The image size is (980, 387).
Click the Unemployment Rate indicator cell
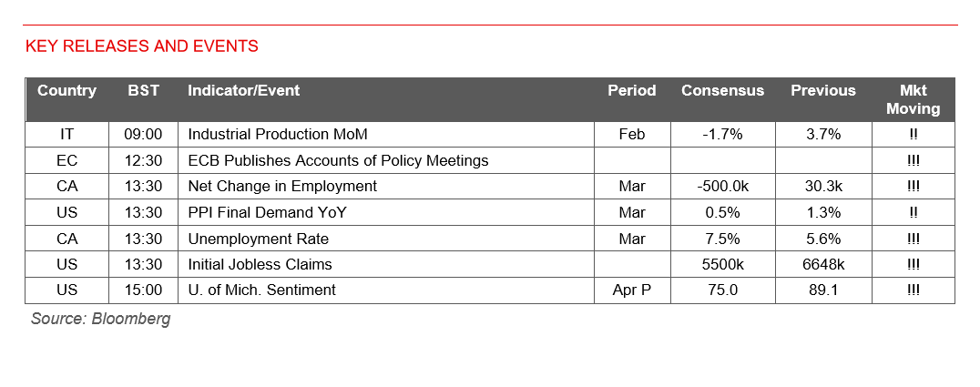click(258, 239)
